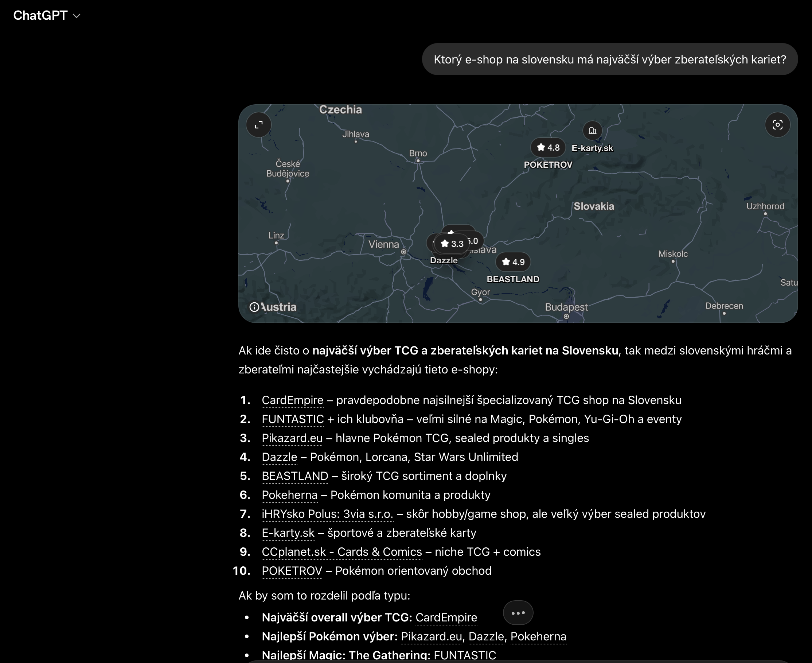
Task: Click the Dazzle label on the map
Action: click(444, 260)
